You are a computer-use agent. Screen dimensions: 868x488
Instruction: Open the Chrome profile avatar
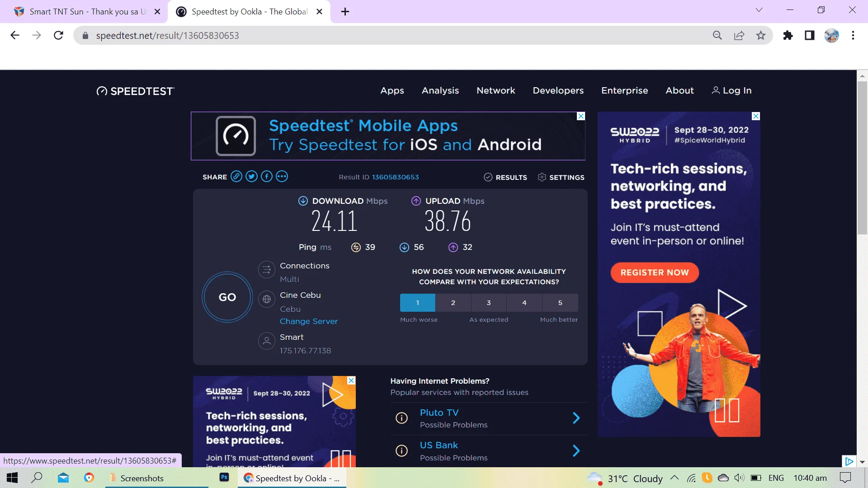tap(831, 35)
